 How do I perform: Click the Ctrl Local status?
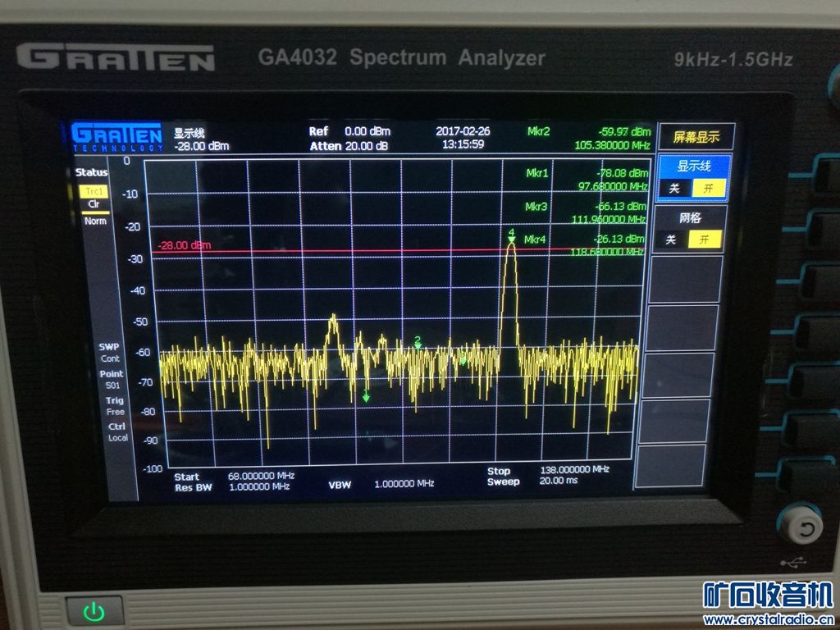click(117, 431)
